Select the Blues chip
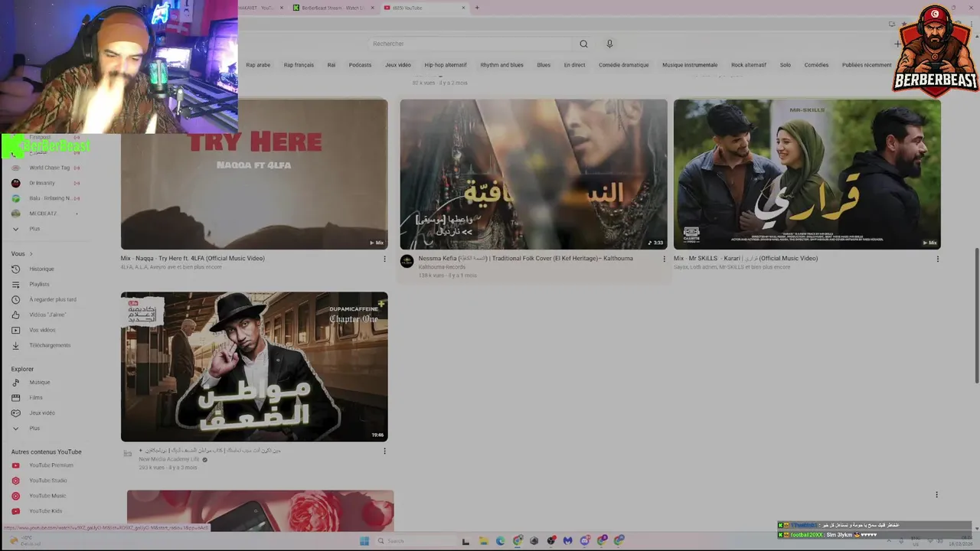Image resolution: width=980 pixels, height=551 pixels. (544, 65)
